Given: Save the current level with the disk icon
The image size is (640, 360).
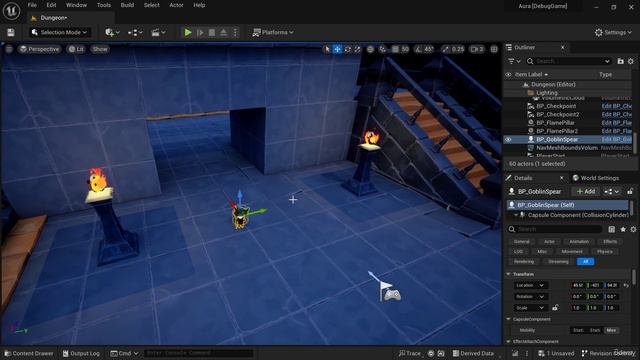Looking at the screenshot, I should pyautogui.click(x=11, y=33).
